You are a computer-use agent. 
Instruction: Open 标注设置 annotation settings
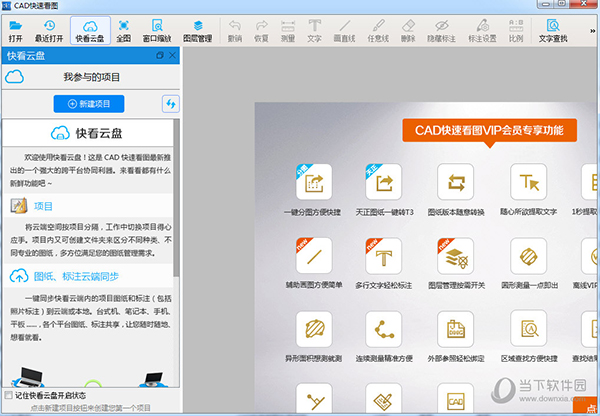point(483,31)
